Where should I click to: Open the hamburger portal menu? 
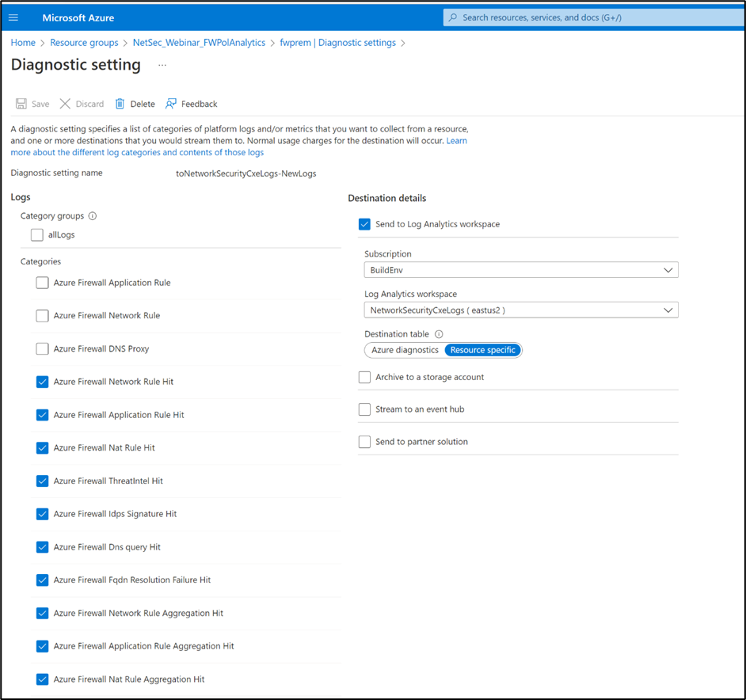[x=13, y=17]
